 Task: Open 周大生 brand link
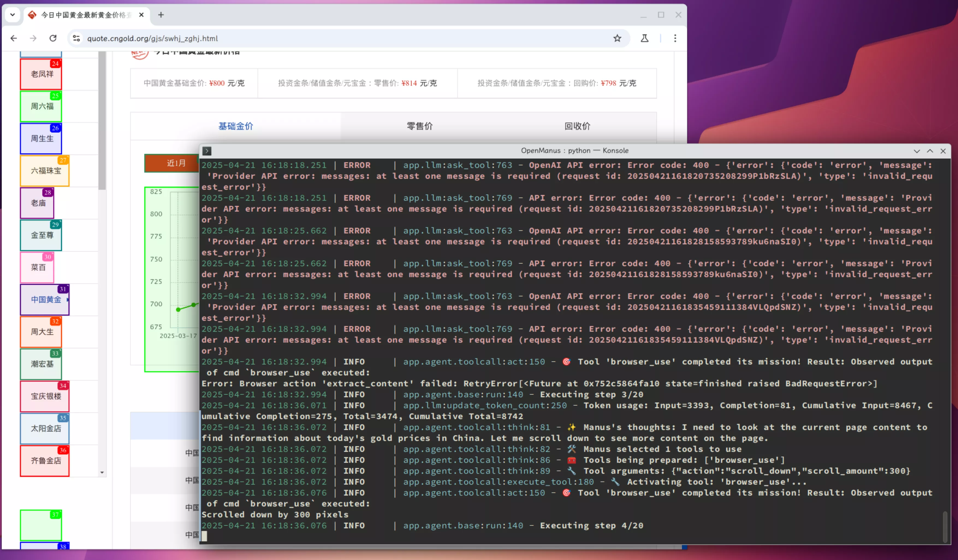[42, 331]
